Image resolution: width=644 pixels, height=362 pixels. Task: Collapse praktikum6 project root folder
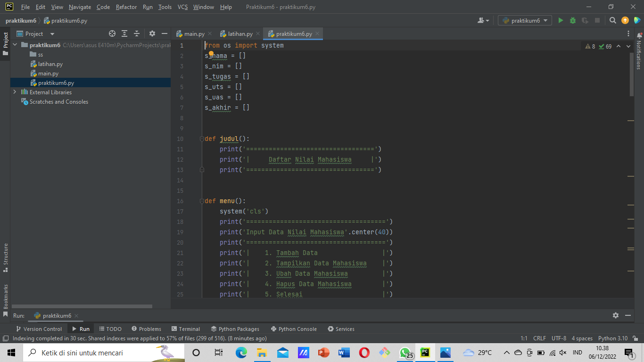(x=15, y=45)
